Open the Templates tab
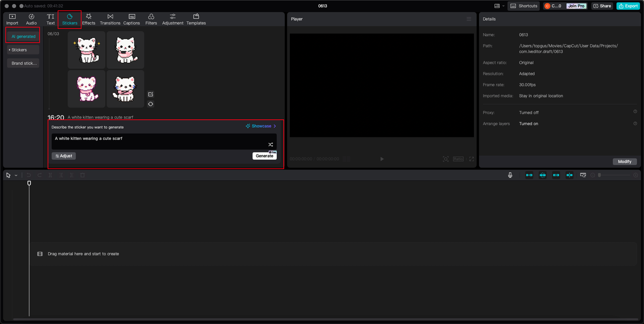The width and height of the screenshot is (644, 324). (x=196, y=19)
